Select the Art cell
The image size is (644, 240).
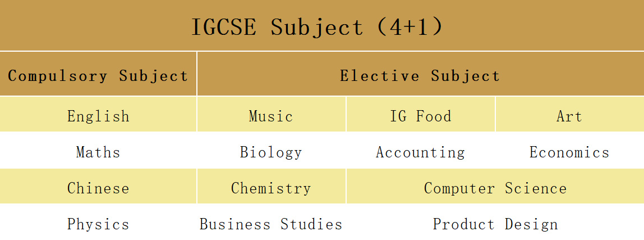(x=569, y=116)
